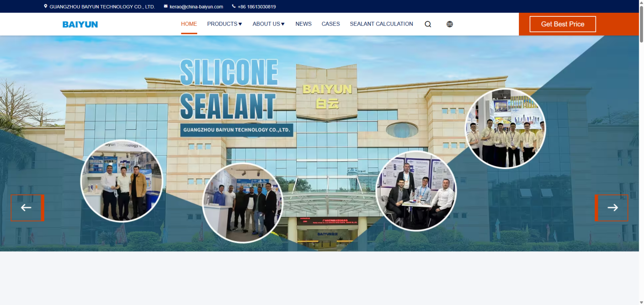Expand the ABOUT US dropdown menu
The image size is (644, 305).
pyautogui.click(x=269, y=24)
